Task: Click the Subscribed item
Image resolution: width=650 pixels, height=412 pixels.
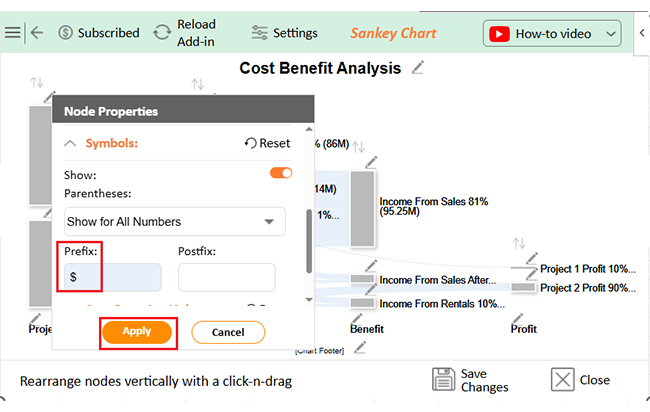Action: [99, 33]
